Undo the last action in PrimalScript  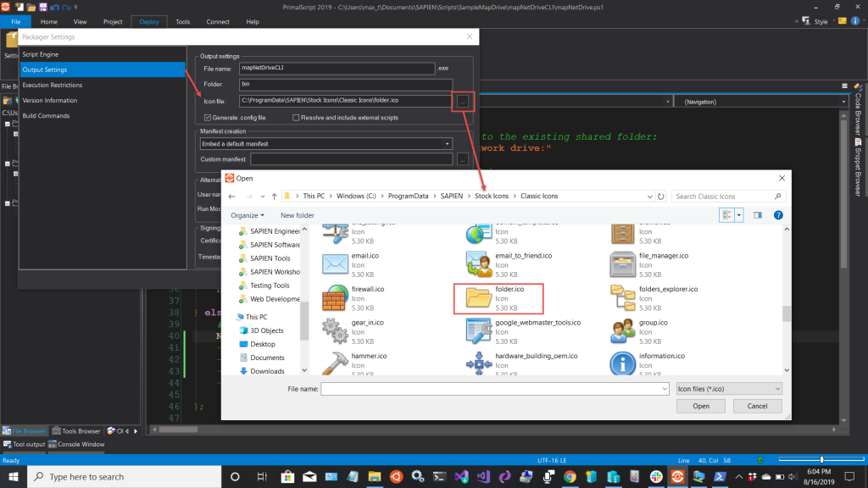pyautogui.click(x=54, y=7)
